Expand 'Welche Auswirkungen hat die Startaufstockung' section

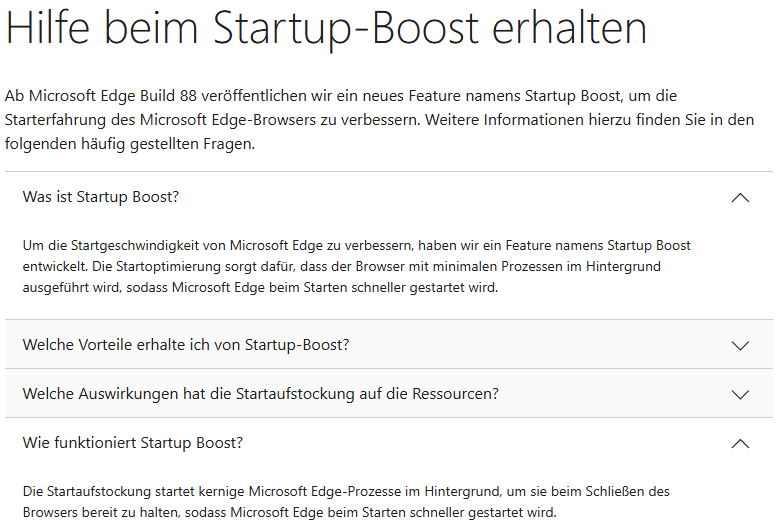click(x=389, y=393)
